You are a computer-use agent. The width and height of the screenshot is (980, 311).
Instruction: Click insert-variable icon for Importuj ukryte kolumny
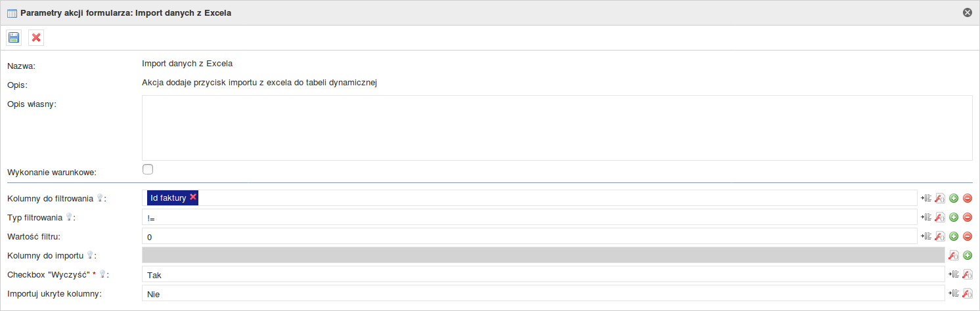pos(954,293)
